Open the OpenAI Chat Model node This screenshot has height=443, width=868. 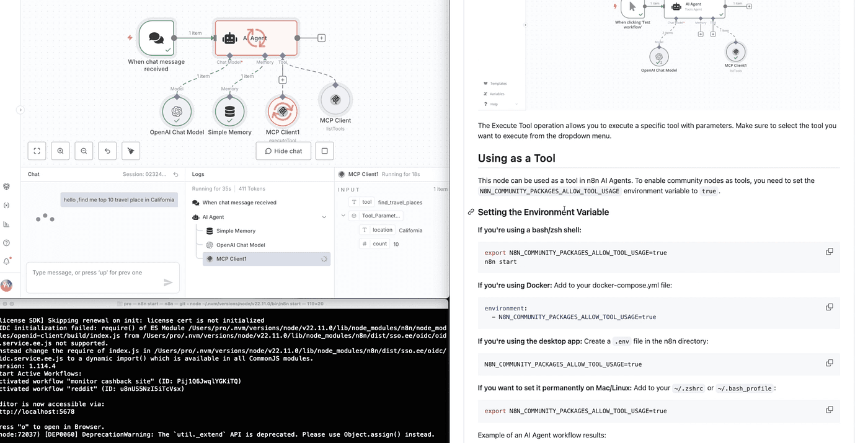coord(177,112)
